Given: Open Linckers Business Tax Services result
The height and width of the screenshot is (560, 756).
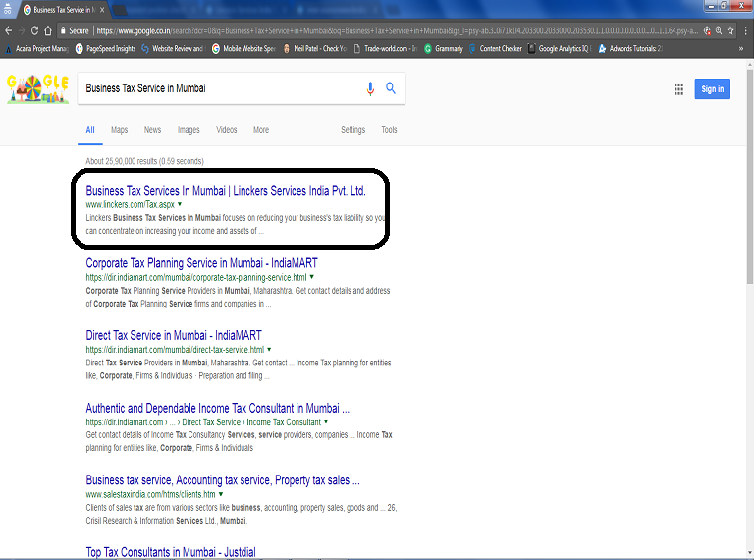Looking at the screenshot, I should pyautogui.click(x=226, y=191).
